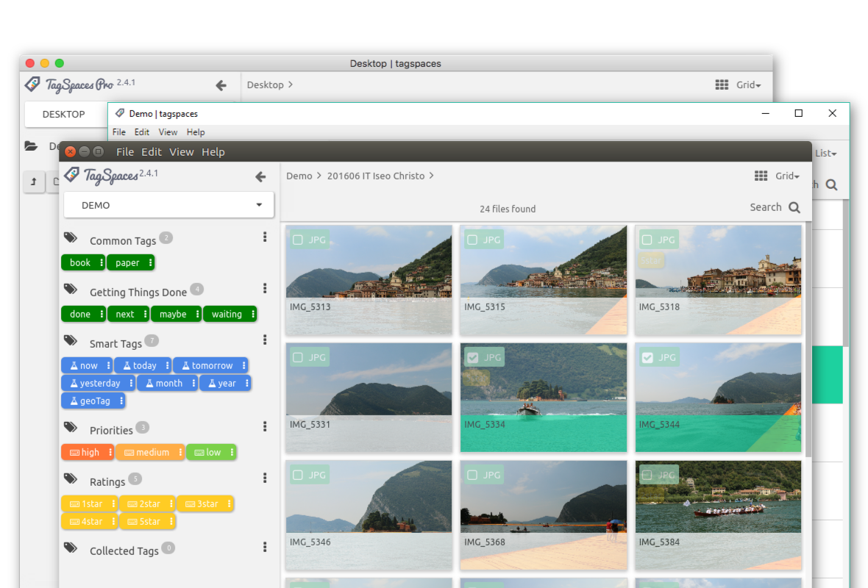Image resolution: width=868 pixels, height=588 pixels.
Task: Click the search magnifier in middle Demo window
Action: (831, 184)
